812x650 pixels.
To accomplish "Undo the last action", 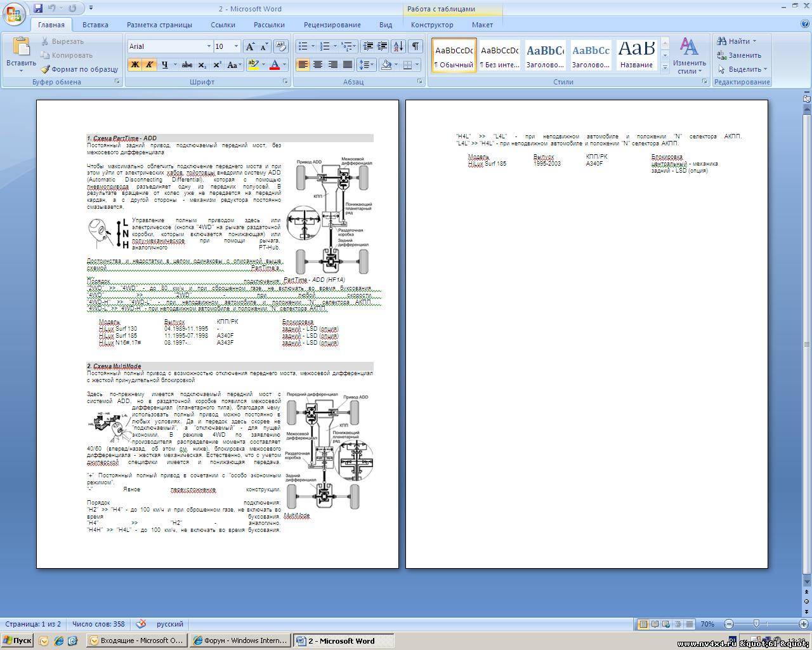I will 52,8.
